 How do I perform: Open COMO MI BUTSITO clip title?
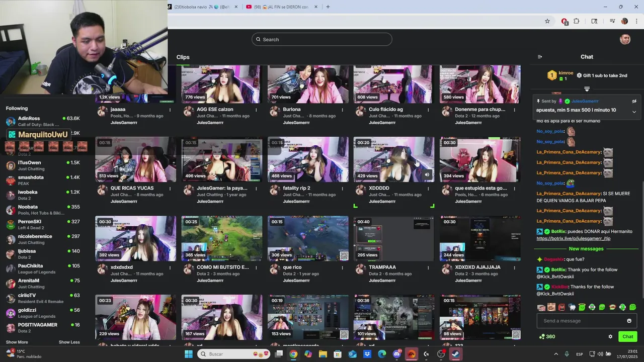coord(223,267)
